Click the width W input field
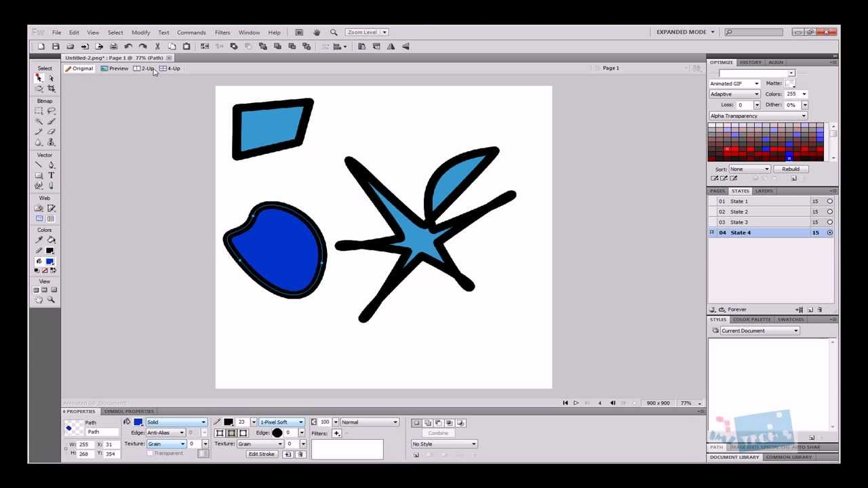 point(85,445)
